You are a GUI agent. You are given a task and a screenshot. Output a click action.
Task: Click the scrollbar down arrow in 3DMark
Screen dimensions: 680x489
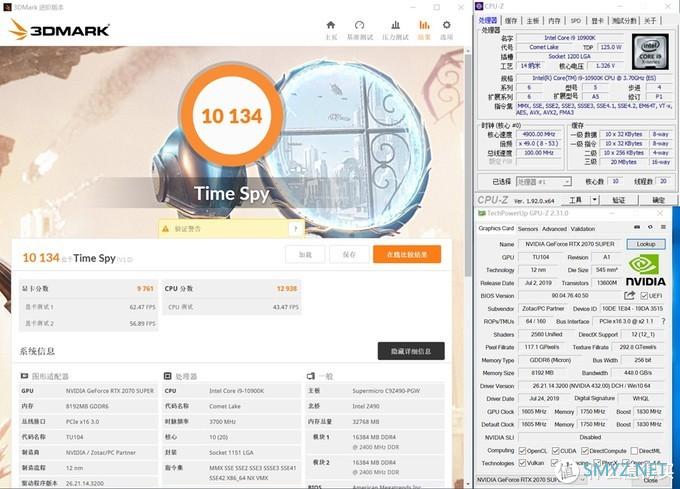coord(467,483)
